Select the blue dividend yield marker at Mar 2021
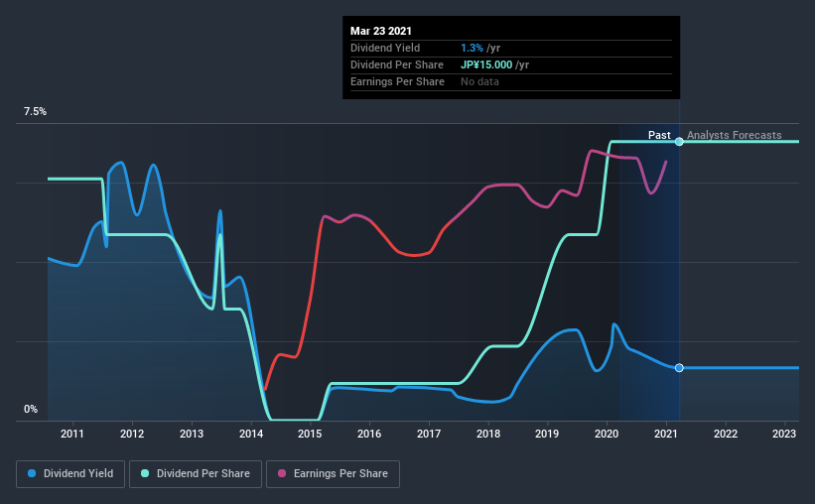 (x=679, y=368)
